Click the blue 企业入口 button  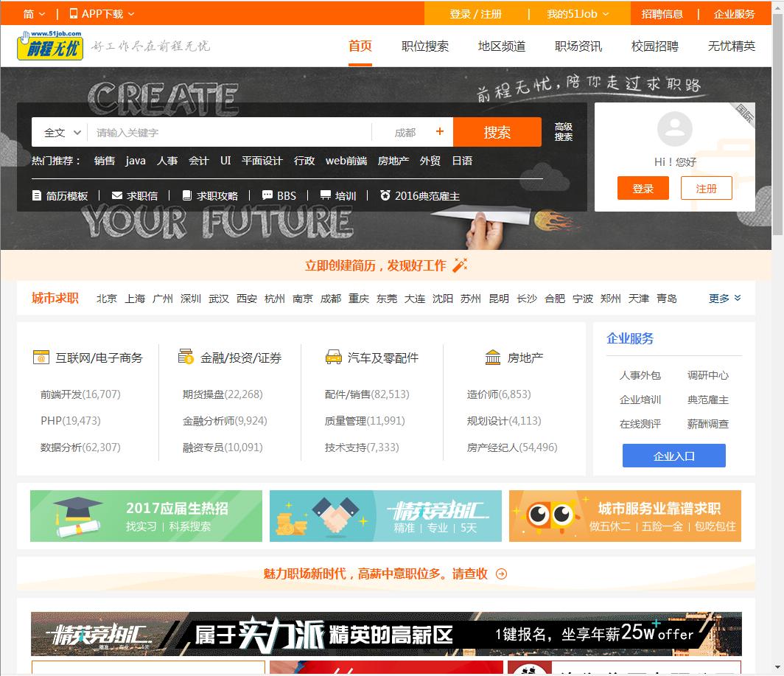[x=673, y=456]
